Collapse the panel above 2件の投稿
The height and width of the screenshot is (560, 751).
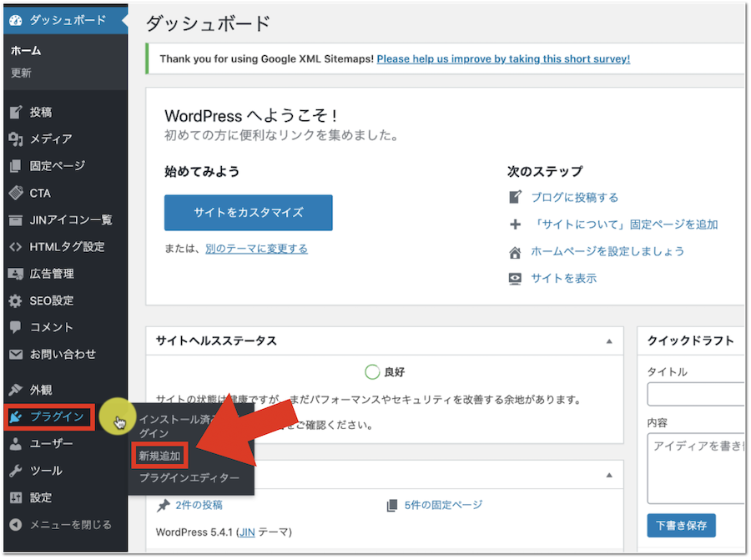pyautogui.click(x=609, y=475)
